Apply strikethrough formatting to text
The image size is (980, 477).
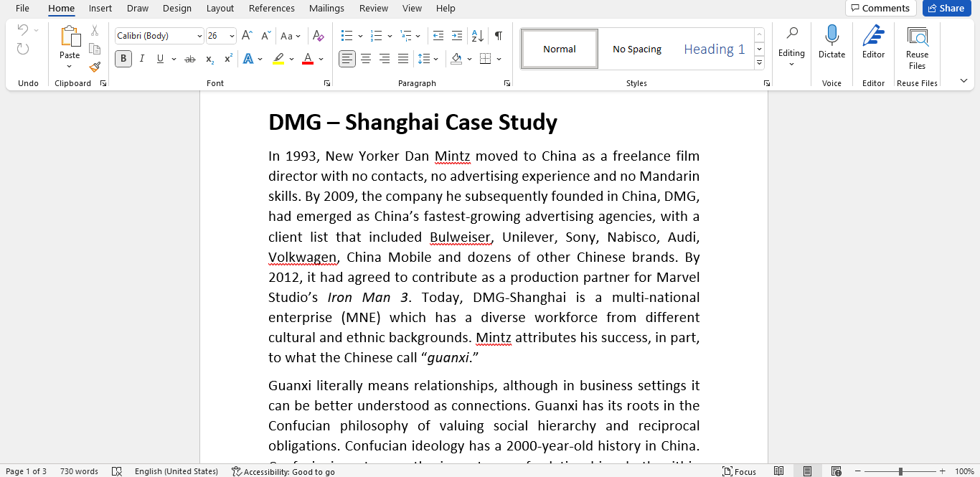click(x=189, y=59)
